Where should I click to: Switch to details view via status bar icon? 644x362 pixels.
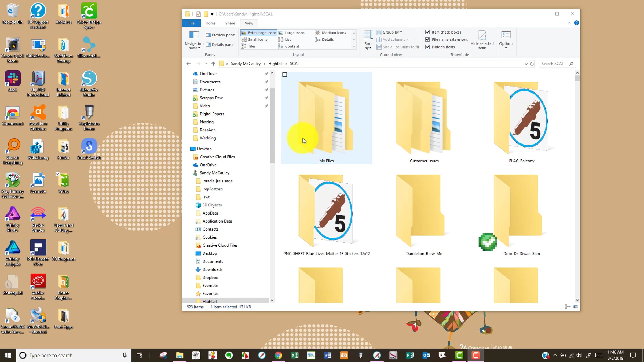click(568, 306)
